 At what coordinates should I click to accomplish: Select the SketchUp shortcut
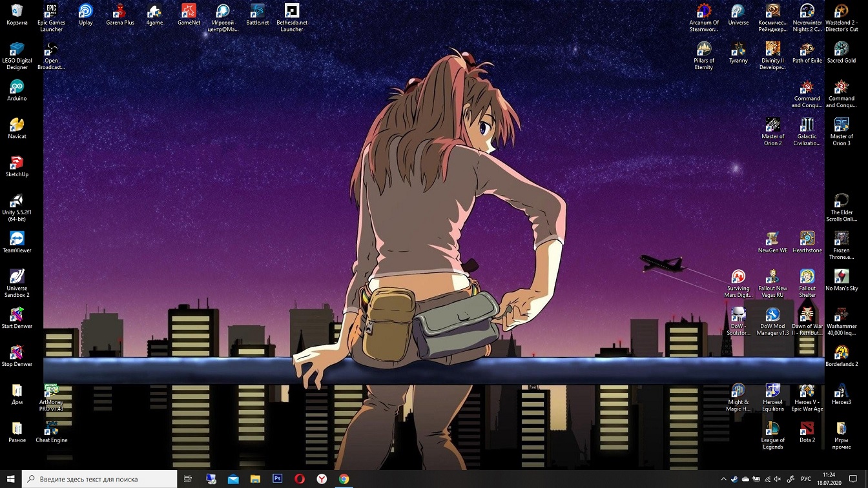(x=17, y=167)
